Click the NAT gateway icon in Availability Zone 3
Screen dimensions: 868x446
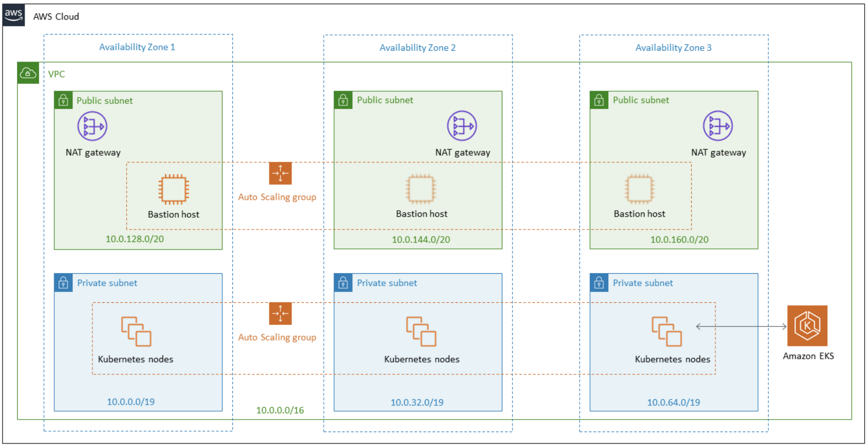(x=717, y=126)
